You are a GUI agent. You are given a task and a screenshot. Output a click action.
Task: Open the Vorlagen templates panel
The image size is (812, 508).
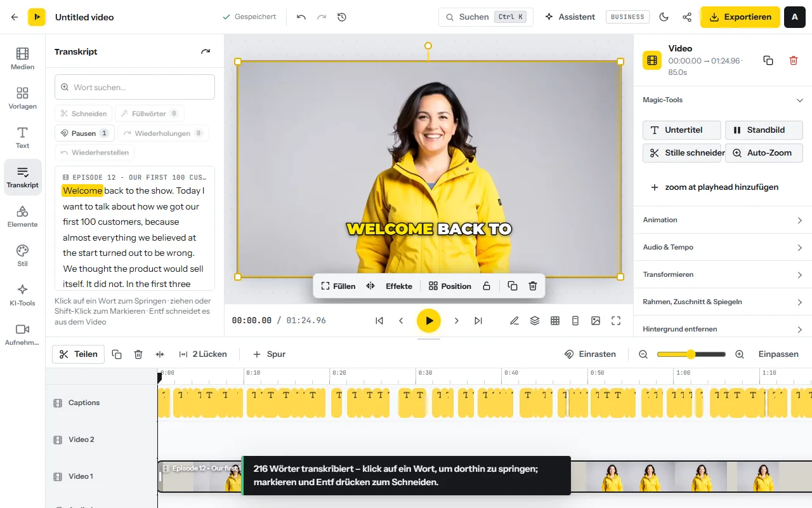point(22,98)
